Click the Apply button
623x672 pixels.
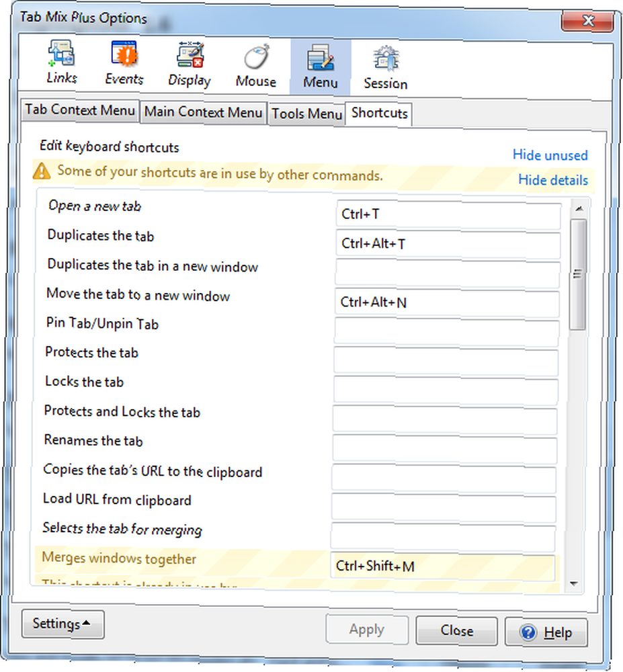click(x=367, y=629)
